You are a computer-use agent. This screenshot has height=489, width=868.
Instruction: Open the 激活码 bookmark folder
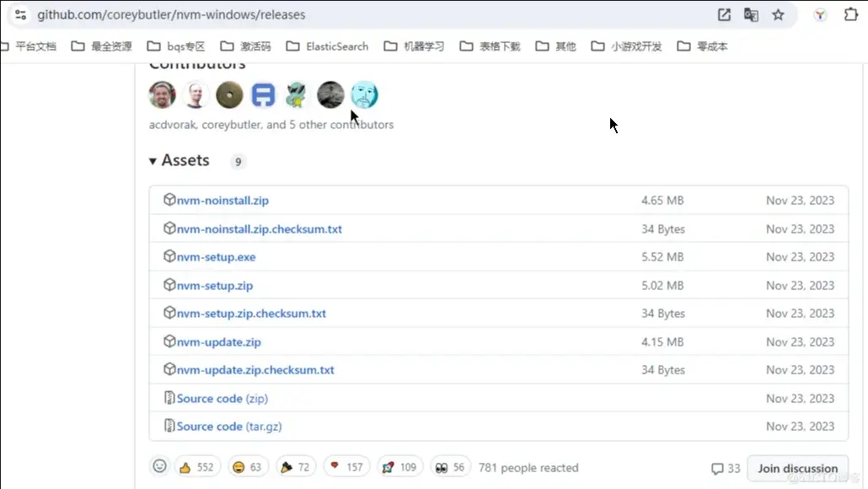(x=246, y=46)
